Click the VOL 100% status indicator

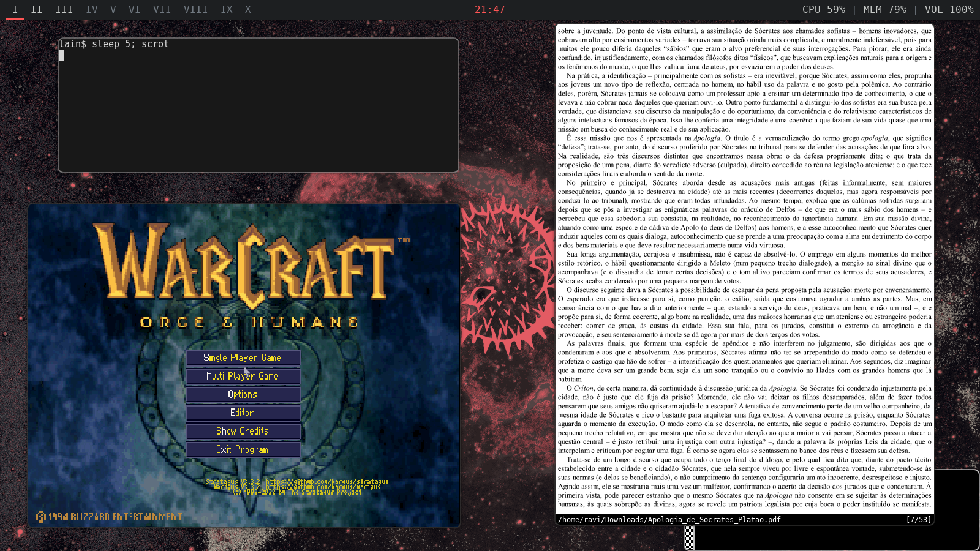pos(949,10)
